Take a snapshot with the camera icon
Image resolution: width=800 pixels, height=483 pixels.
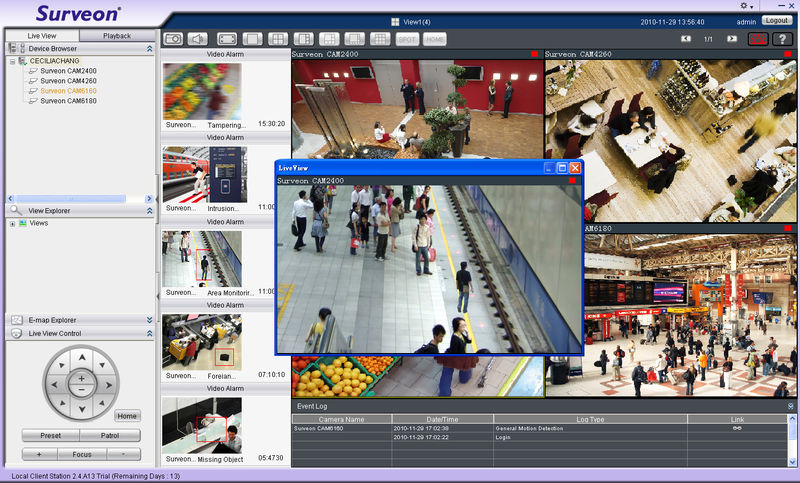173,39
